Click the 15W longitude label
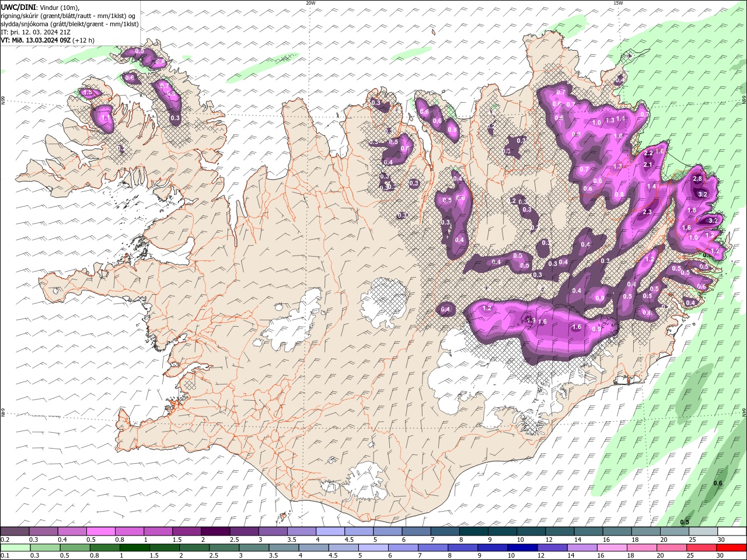Image resolution: width=747 pixels, height=560 pixels. (618, 3)
